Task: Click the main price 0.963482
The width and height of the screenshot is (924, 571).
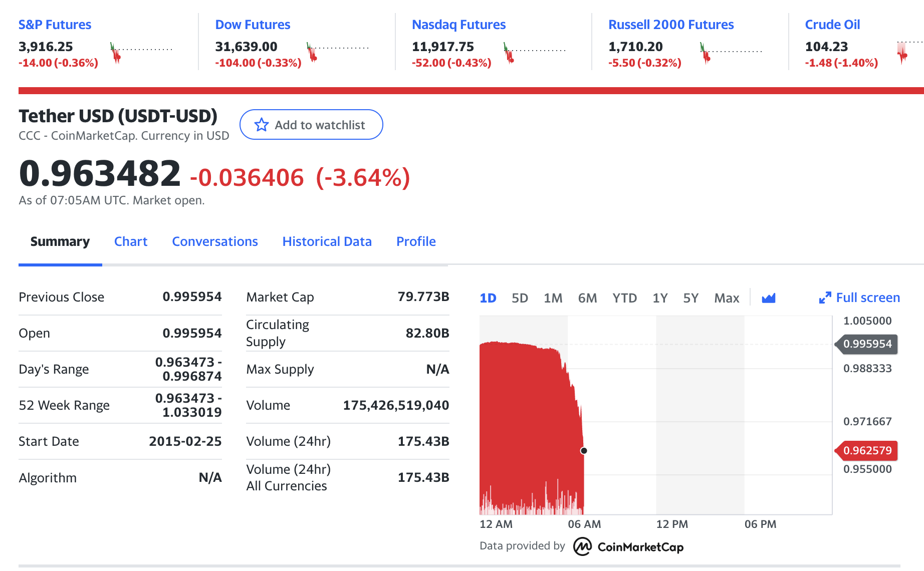Action: tap(99, 173)
